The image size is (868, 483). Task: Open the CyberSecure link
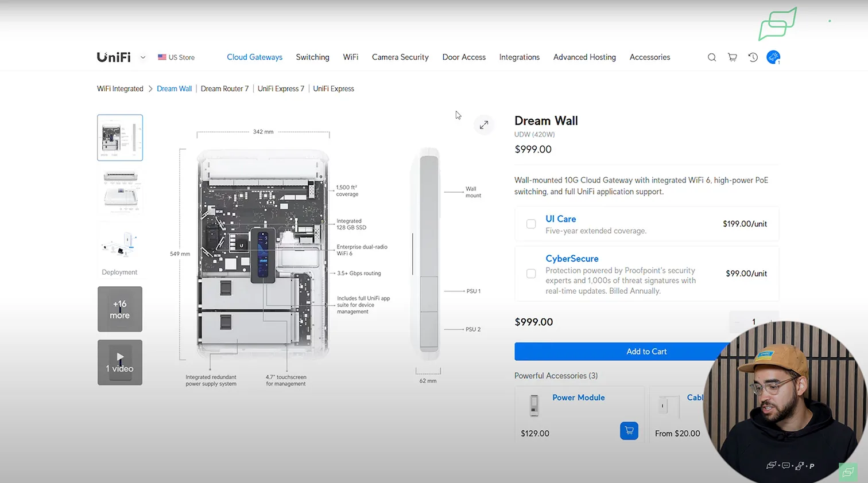tap(572, 259)
